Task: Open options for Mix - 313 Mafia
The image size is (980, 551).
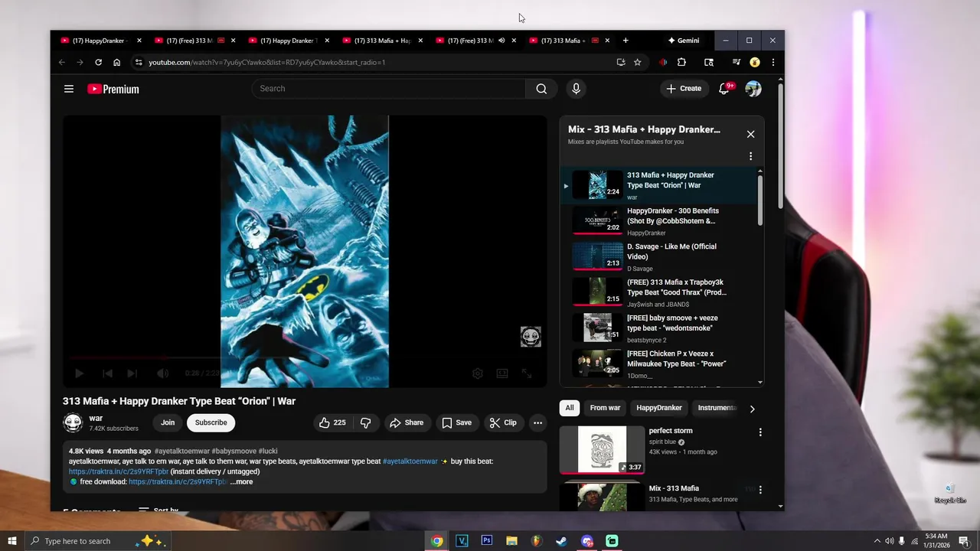Action: 760,490
